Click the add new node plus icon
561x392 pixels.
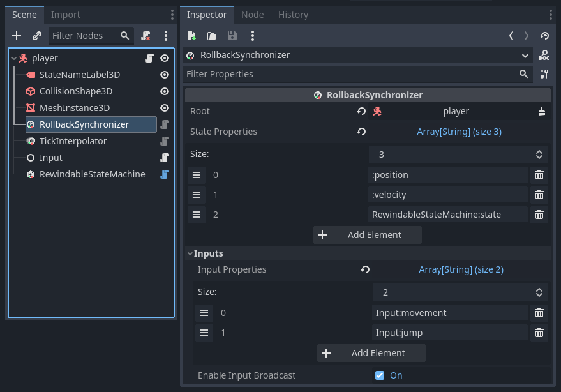tap(17, 36)
